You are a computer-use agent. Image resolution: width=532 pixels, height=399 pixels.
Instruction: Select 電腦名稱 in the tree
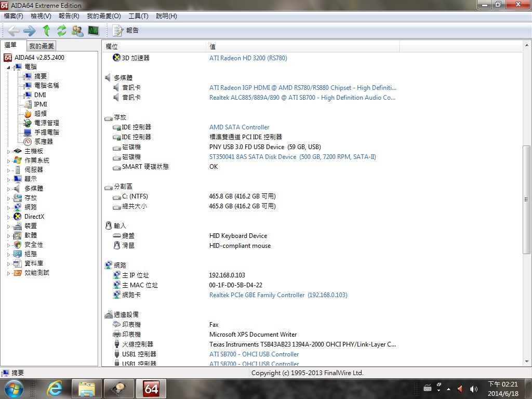click(x=46, y=86)
